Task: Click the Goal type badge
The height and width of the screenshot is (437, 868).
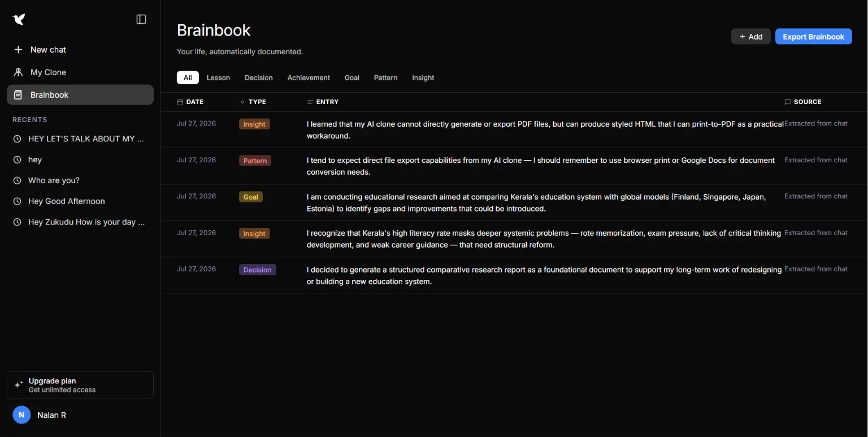Action: tap(251, 197)
